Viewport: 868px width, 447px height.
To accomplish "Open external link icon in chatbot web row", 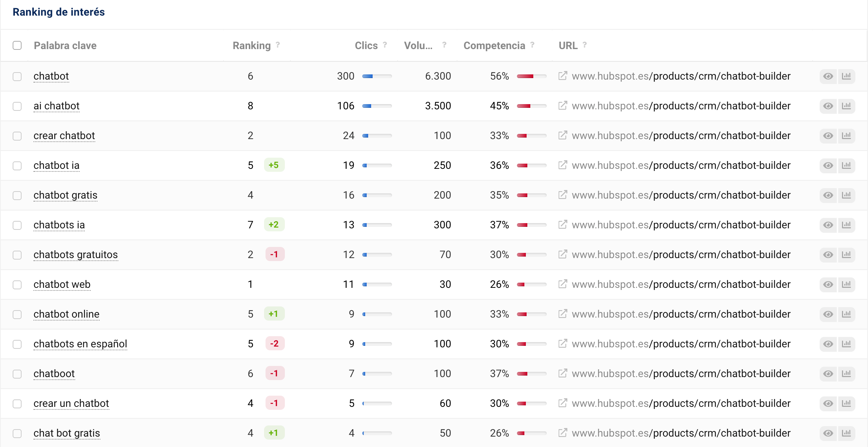I will [x=563, y=284].
